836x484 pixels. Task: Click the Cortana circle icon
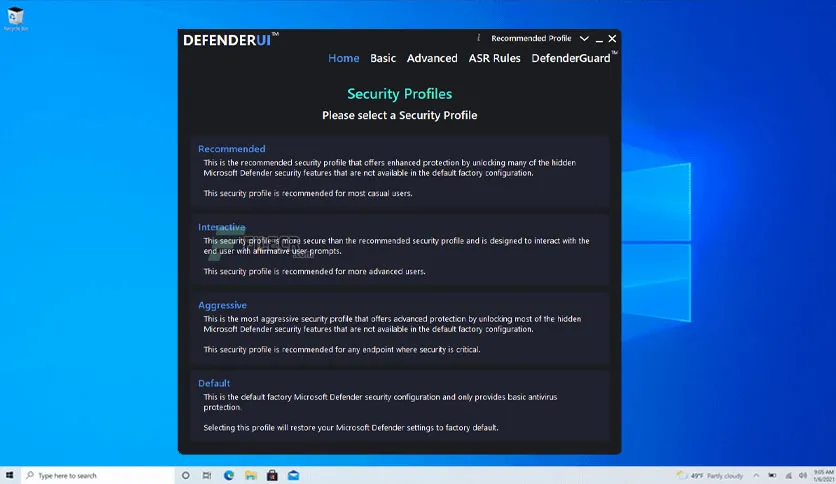186,475
